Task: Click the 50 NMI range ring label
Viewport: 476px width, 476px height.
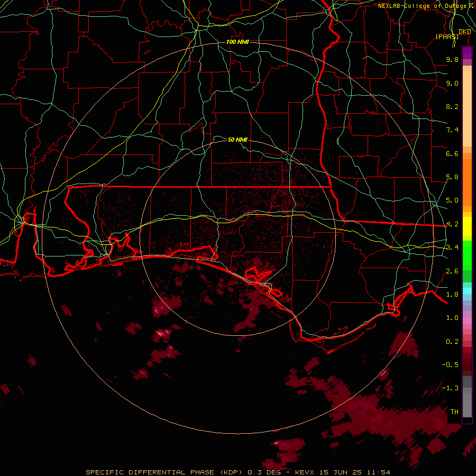Action: coord(237,140)
